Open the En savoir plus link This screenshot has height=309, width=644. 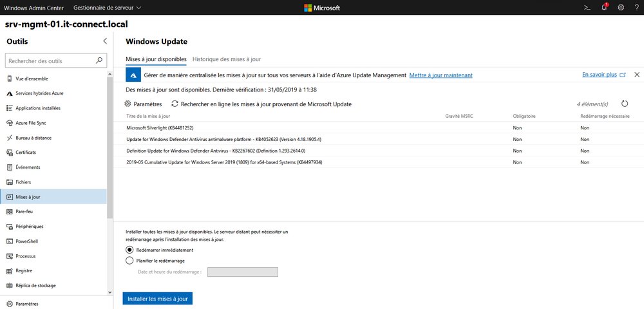click(600, 75)
